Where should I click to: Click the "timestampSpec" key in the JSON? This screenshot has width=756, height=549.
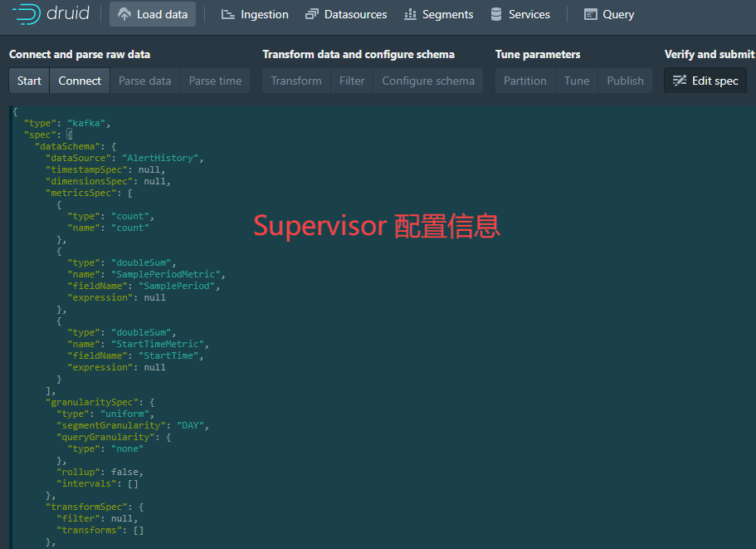pos(86,169)
